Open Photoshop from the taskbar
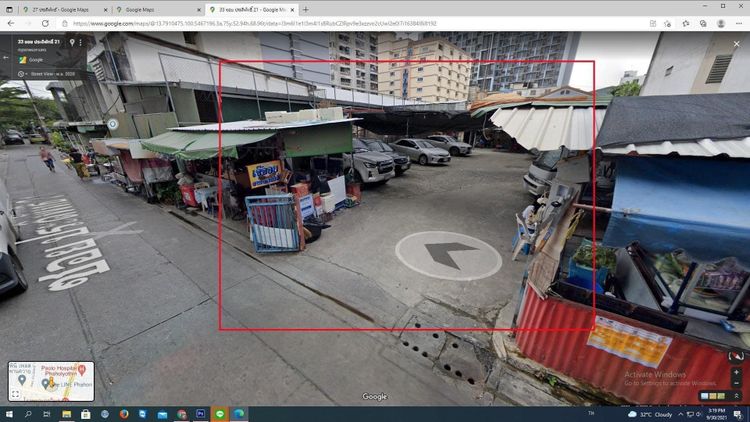This screenshot has width=750, height=422. coord(200,414)
